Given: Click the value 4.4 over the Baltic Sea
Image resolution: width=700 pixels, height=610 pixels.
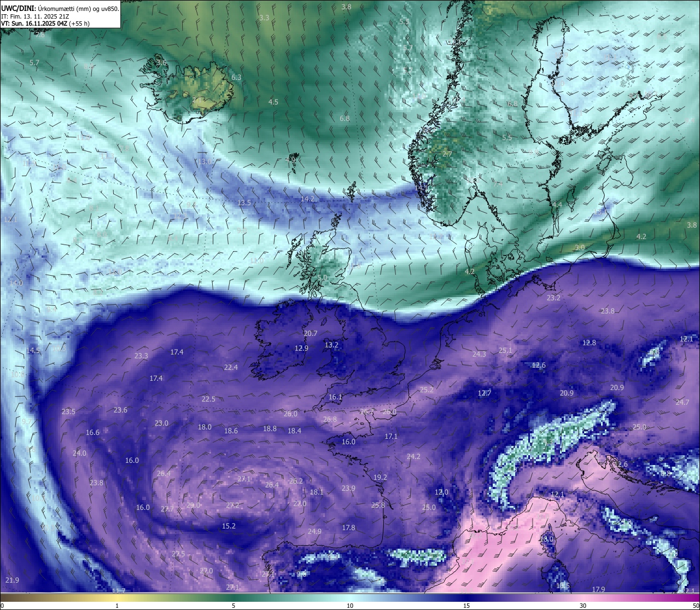Looking at the screenshot, I should [557, 204].
